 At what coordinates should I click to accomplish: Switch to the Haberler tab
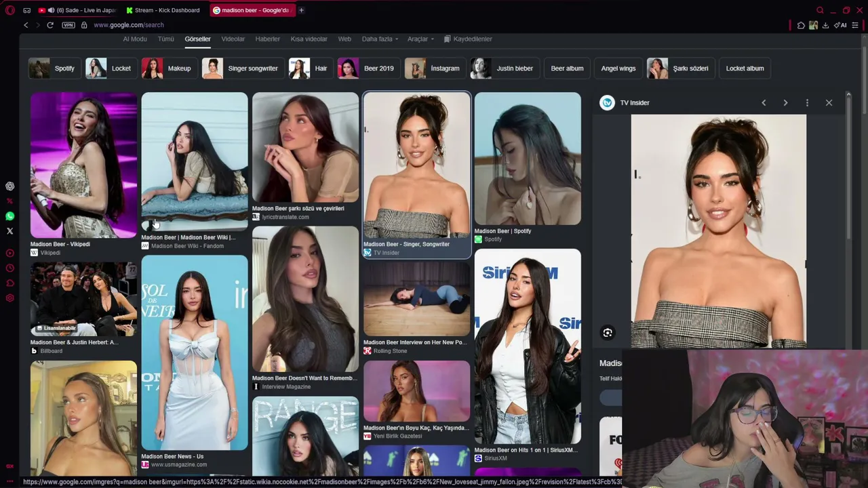click(267, 39)
